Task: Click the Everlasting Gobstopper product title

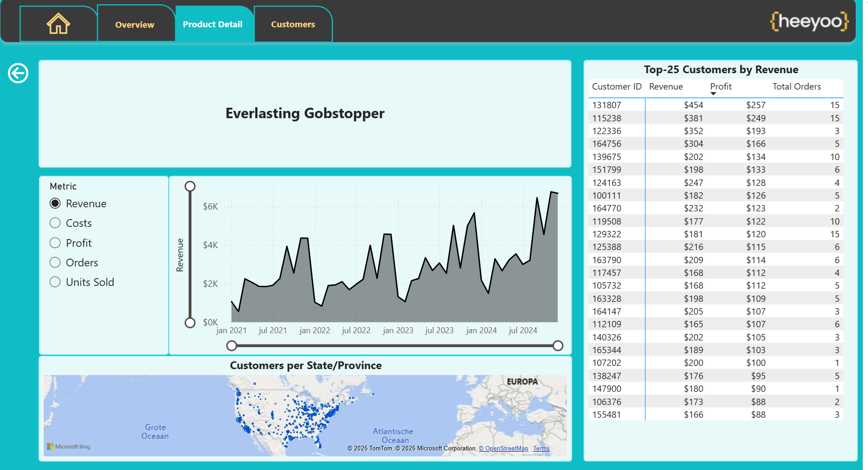Action: pos(305,113)
